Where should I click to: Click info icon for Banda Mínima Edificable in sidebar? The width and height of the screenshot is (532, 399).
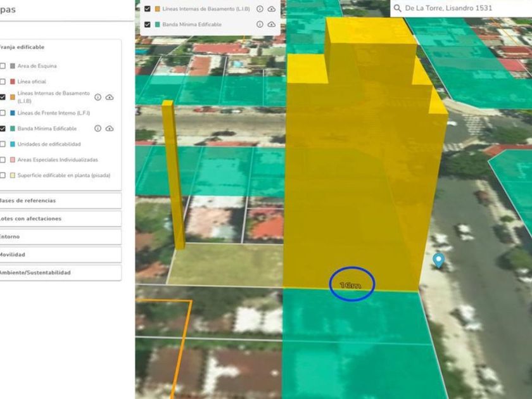[x=98, y=128]
